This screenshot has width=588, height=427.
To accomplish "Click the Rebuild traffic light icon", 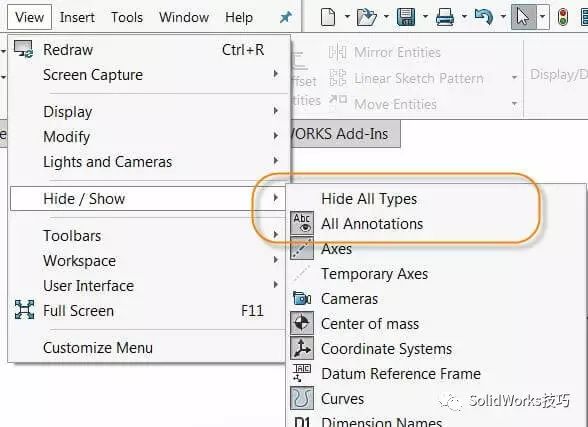I will 562,17.
